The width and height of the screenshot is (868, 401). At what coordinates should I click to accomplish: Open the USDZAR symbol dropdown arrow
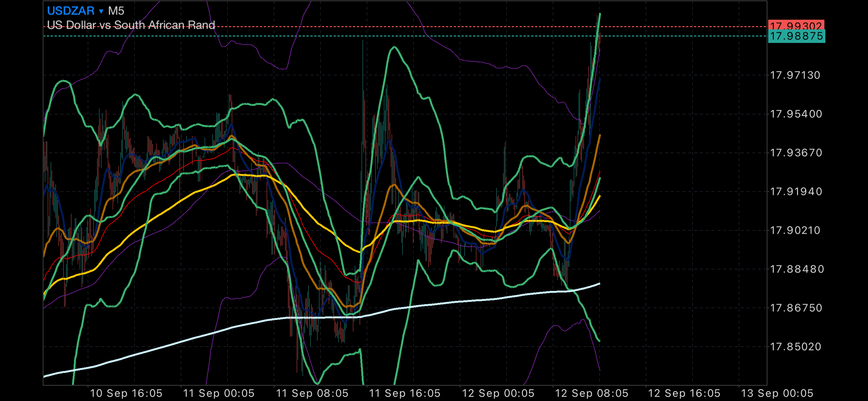coord(101,11)
